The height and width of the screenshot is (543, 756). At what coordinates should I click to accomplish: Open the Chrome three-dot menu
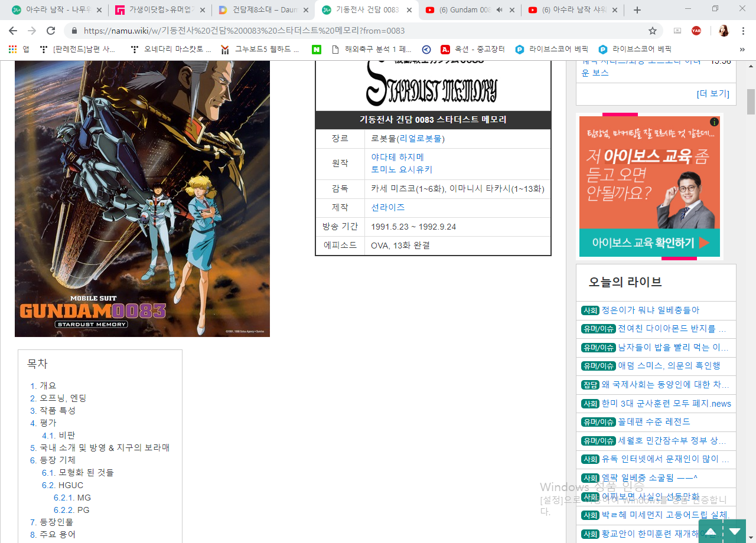(743, 31)
